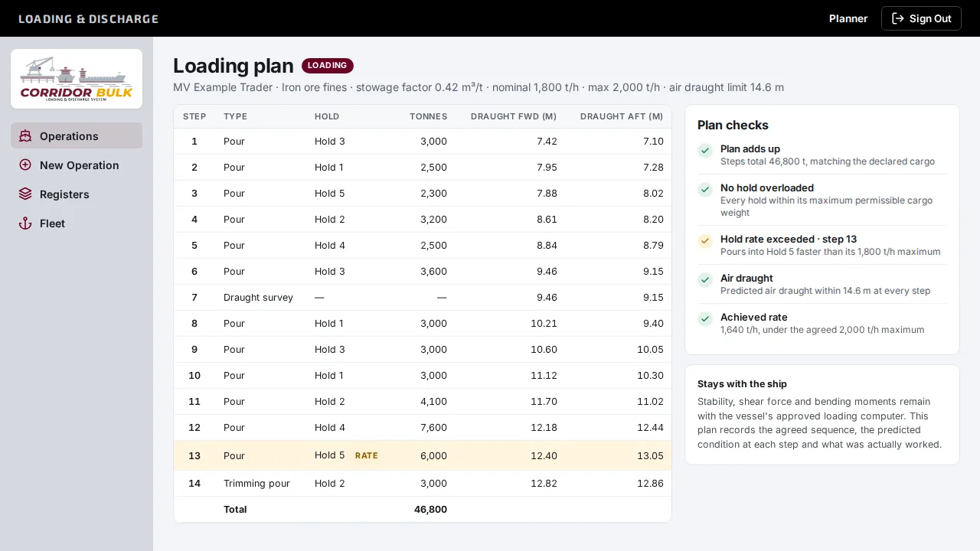Image resolution: width=980 pixels, height=551 pixels.
Task: Click the Operations ship icon in sidebar
Action: click(25, 136)
